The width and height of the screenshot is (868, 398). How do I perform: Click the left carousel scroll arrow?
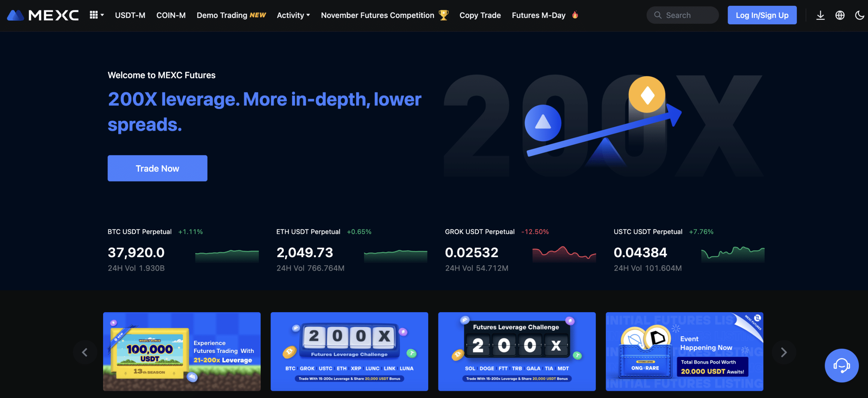click(84, 352)
